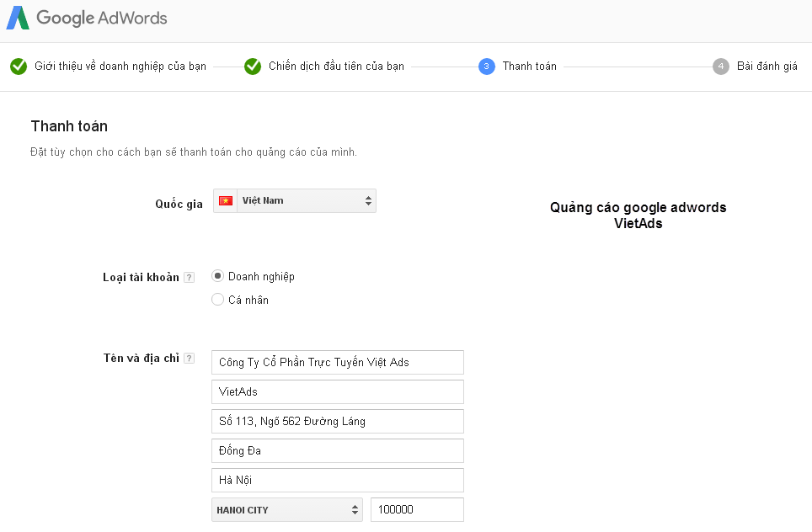Open the help icon next to "Loại tài khoản"
812x532 pixels.
coord(191,276)
